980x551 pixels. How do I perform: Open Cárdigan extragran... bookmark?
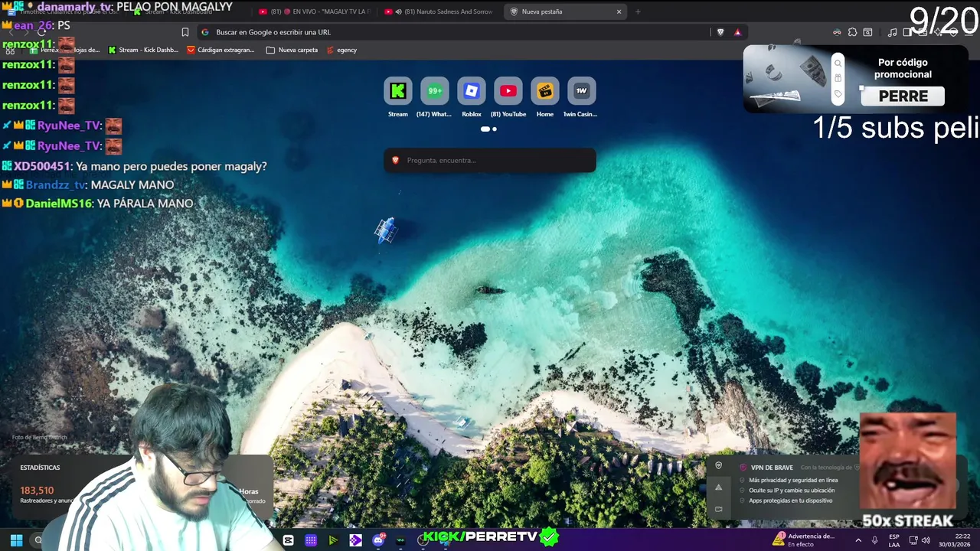pyautogui.click(x=222, y=50)
